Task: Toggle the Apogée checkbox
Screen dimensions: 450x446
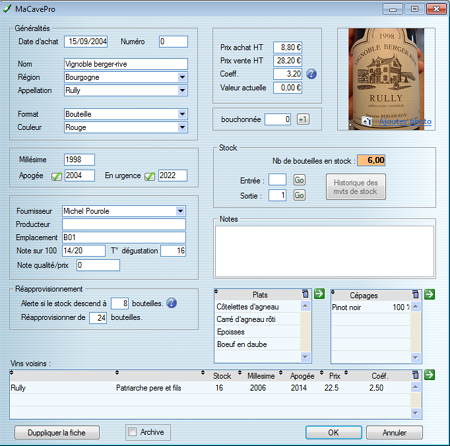Action: (56, 176)
